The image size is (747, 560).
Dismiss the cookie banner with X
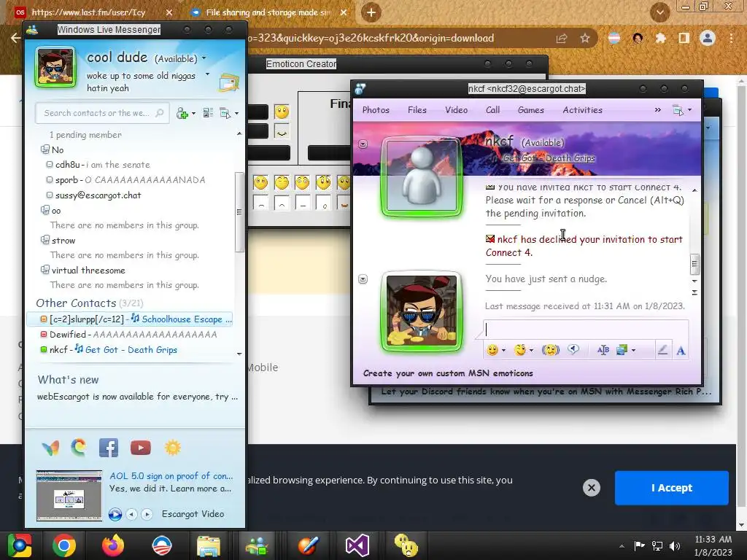[591, 488]
